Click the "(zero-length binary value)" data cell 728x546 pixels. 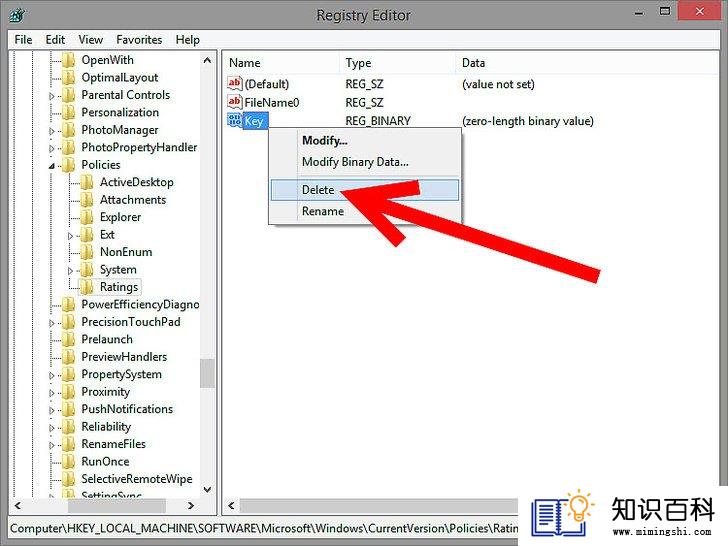(x=528, y=121)
